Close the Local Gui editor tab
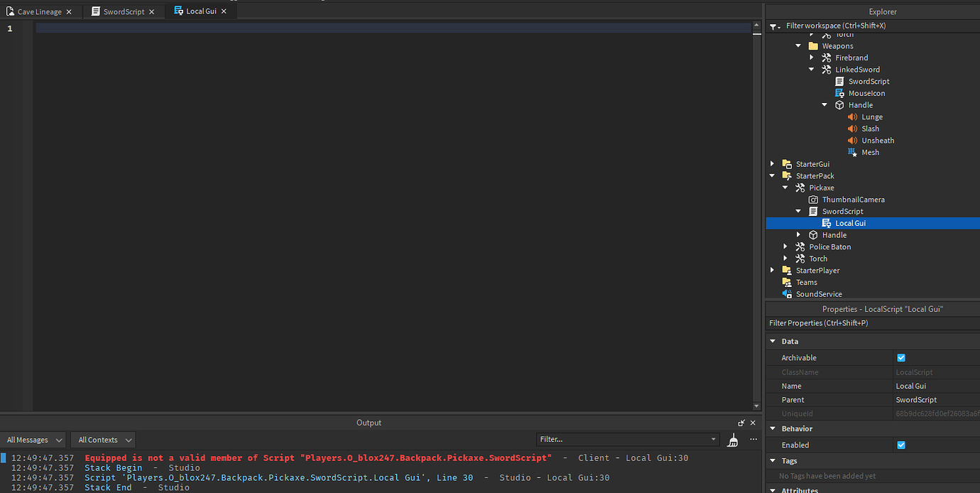 [x=224, y=11]
